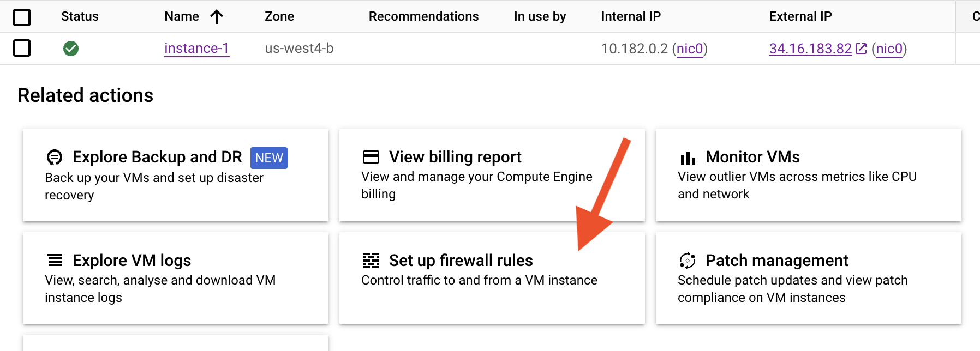The width and height of the screenshot is (980, 351).
Task: Click the Zone column header
Action: pyautogui.click(x=279, y=16)
